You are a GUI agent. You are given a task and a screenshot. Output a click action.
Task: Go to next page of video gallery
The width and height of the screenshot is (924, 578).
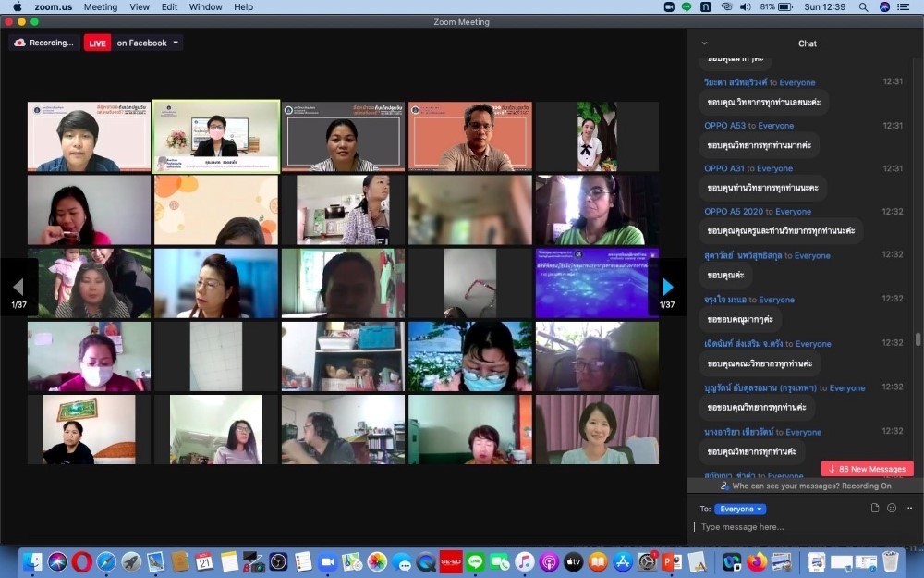click(667, 287)
